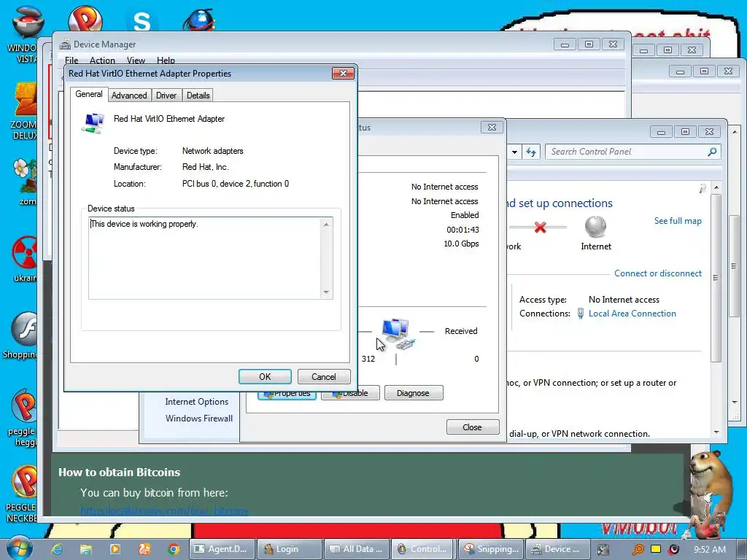This screenshot has height=560, width=747.
Task: Click the device status scrollbar up arrow
Action: tap(326, 225)
